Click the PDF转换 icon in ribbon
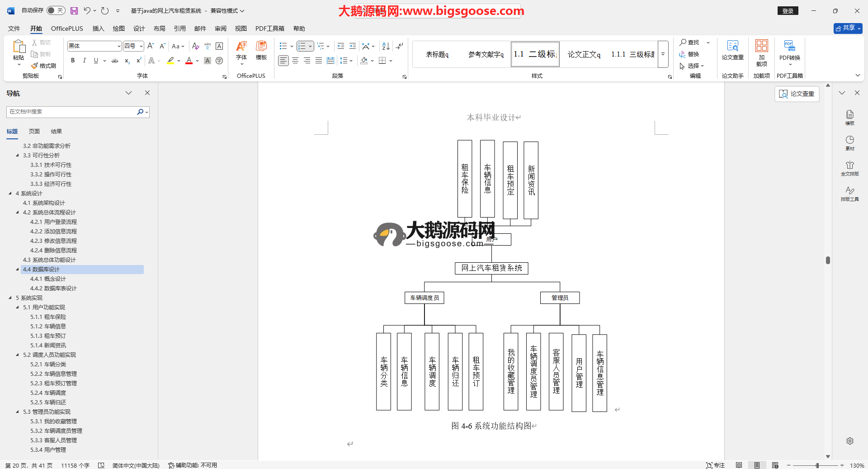This screenshot has width=868, height=469. tap(789, 50)
